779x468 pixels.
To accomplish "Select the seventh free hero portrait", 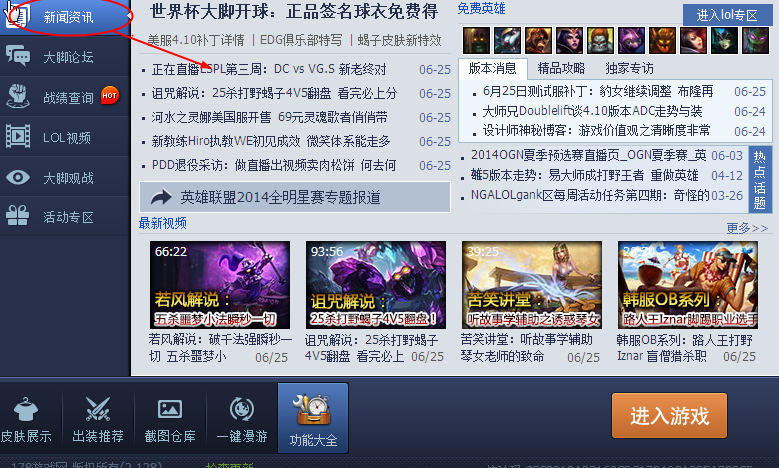I will pos(662,40).
